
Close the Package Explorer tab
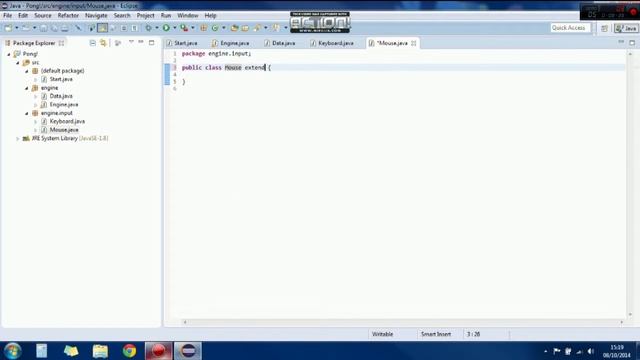[61, 43]
